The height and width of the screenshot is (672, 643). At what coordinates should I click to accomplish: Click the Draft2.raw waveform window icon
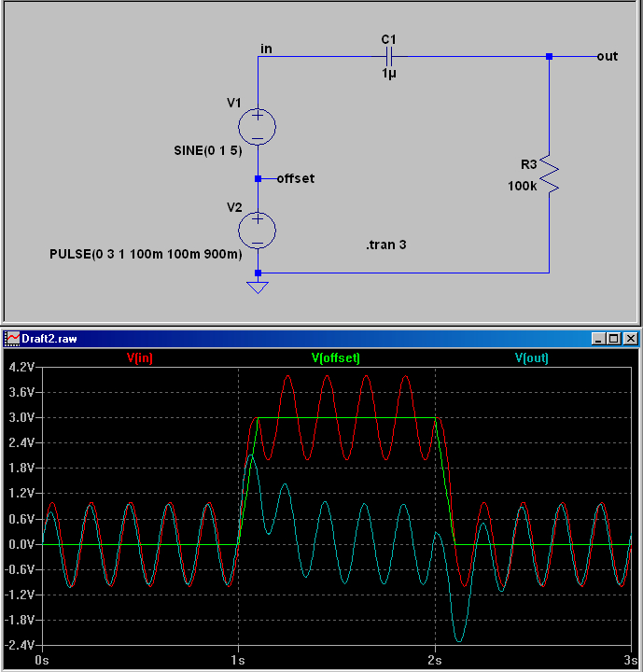pyautogui.click(x=12, y=339)
